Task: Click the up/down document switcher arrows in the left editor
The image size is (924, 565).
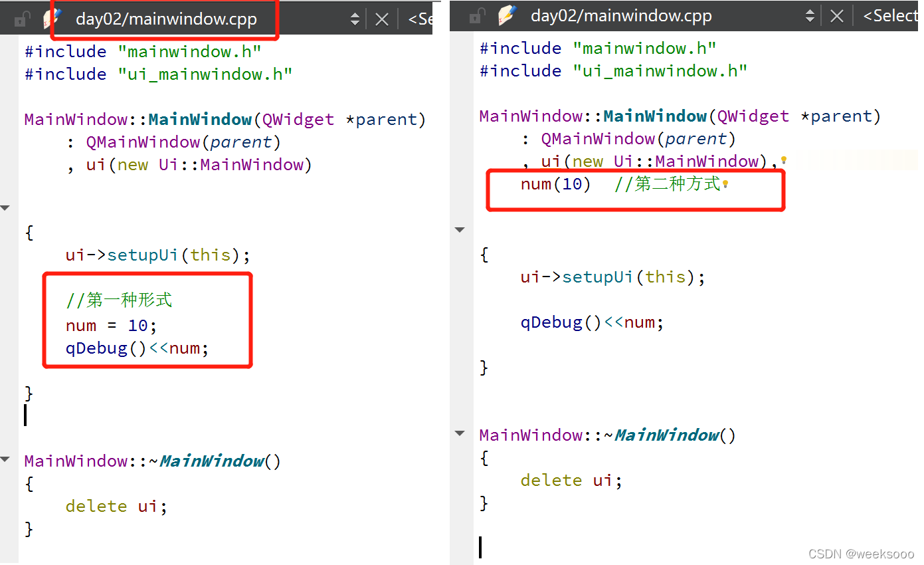Action: [x=355, y=19]
